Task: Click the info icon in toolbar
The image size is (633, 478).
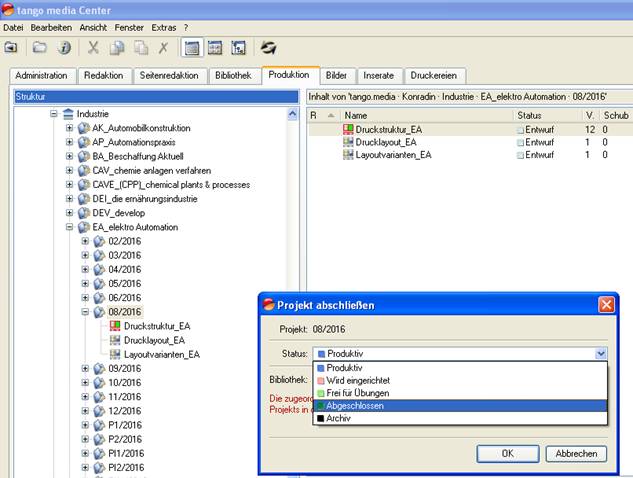Action: 64,47
